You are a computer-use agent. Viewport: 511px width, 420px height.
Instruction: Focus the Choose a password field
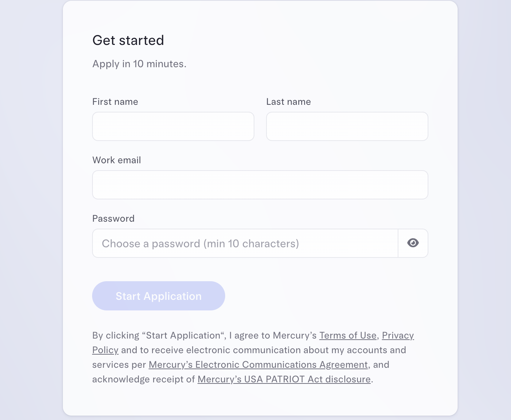245,243
